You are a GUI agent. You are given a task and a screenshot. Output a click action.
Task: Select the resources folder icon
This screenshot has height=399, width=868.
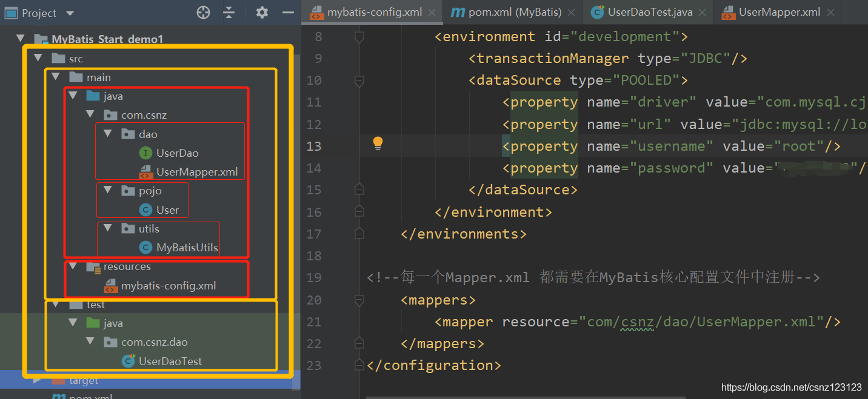(93, 266)
